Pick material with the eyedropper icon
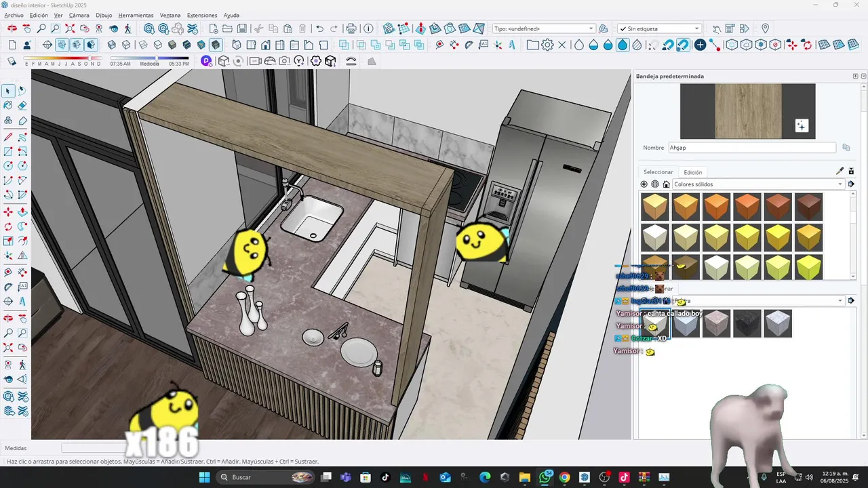Viewport: 868px width, 488px height. pos(840,171)
